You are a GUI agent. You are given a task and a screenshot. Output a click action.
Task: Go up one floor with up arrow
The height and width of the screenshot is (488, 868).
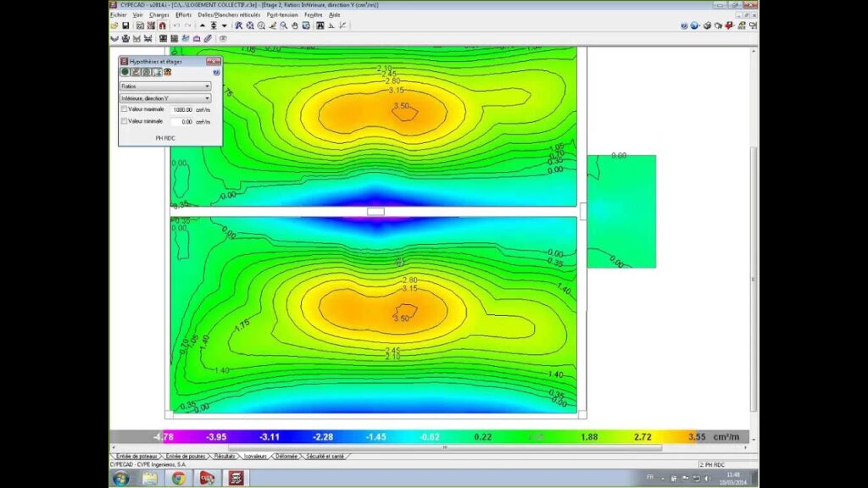[202, 25]
